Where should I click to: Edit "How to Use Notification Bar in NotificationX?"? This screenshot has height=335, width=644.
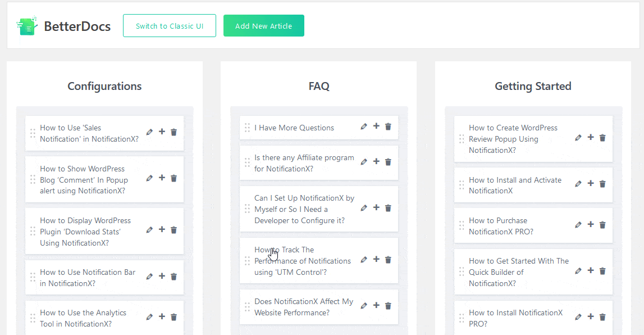click(149, 276)
